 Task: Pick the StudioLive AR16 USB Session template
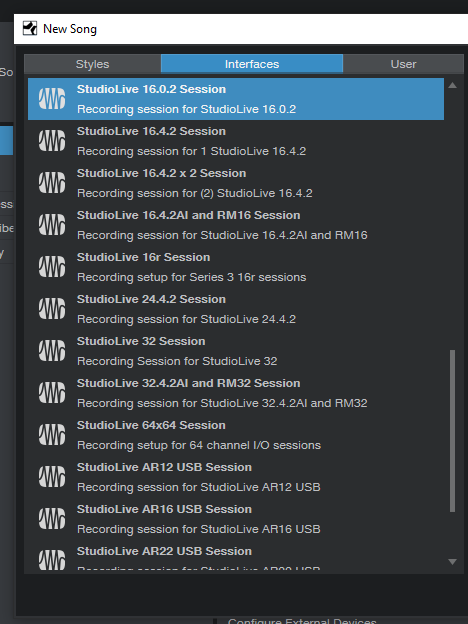236,519
